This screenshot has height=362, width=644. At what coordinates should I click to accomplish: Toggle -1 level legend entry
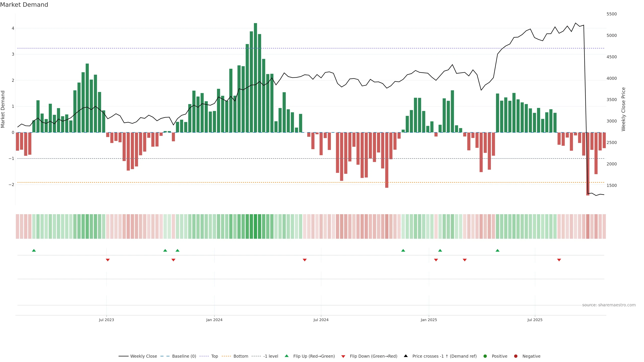tap(271, 356)
